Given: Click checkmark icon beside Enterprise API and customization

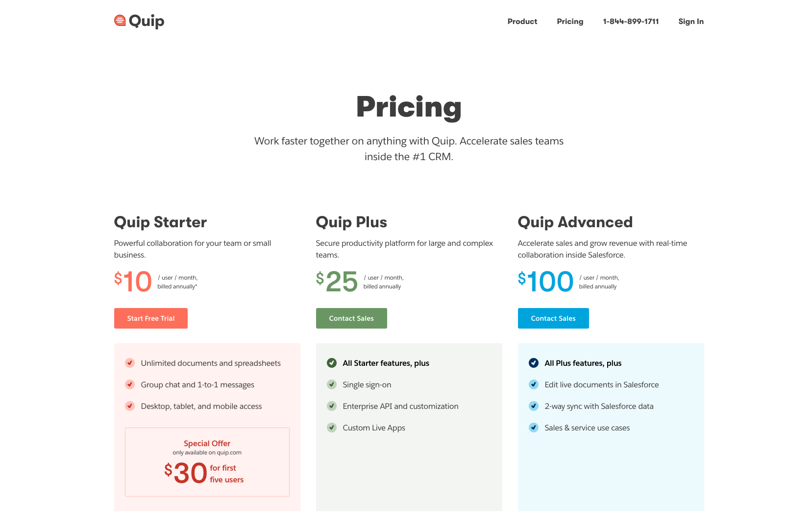Looking at the screenshot, I should click(x=332, y=406).
